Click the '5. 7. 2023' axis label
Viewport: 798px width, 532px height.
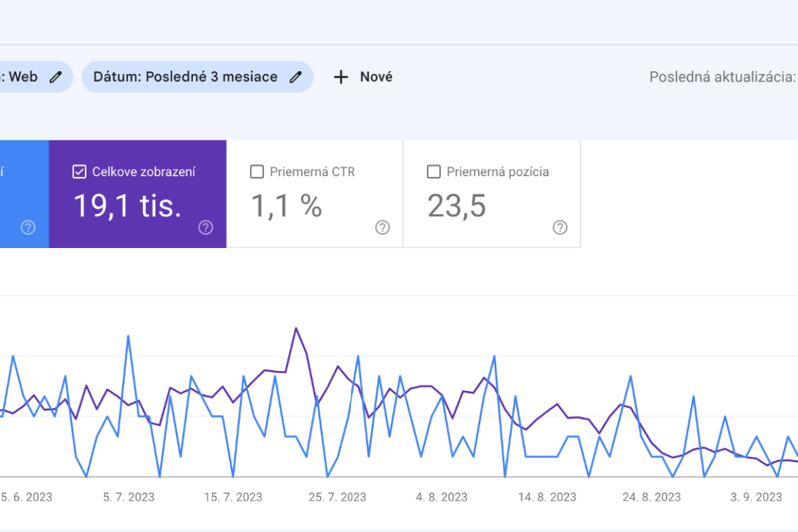click(x=128, y=497)
